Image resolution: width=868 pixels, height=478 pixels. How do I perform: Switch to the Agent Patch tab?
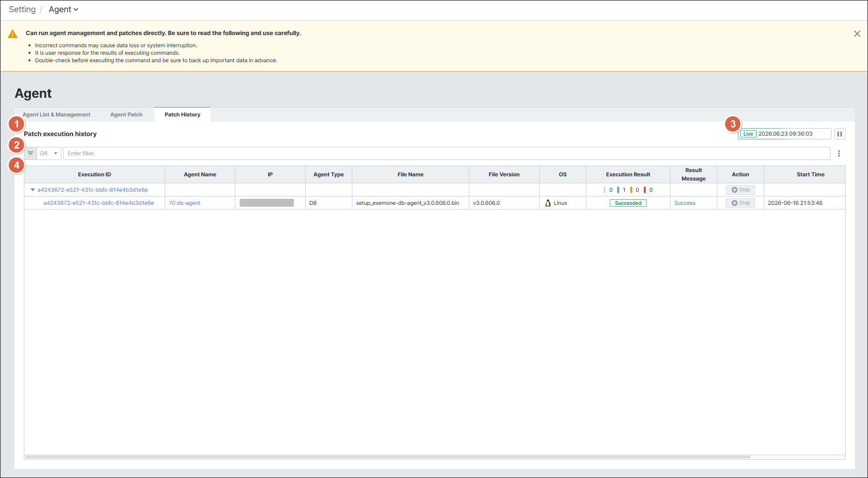(126, 115)
